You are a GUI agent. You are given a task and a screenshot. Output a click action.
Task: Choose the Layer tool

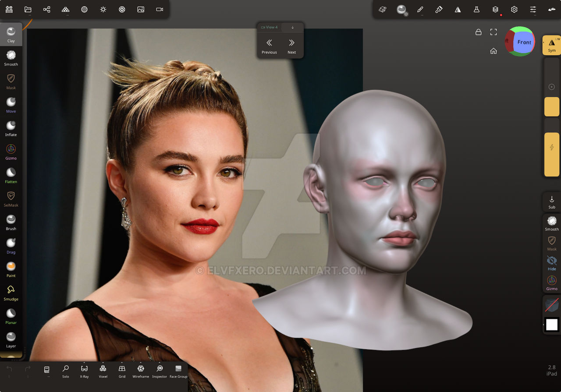click(x=11, y=340)
